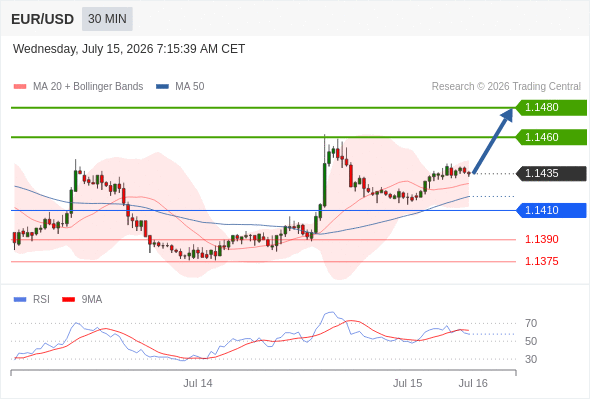
Task: Click the MA 50 blue legend swatch
Action: (162, 87)
